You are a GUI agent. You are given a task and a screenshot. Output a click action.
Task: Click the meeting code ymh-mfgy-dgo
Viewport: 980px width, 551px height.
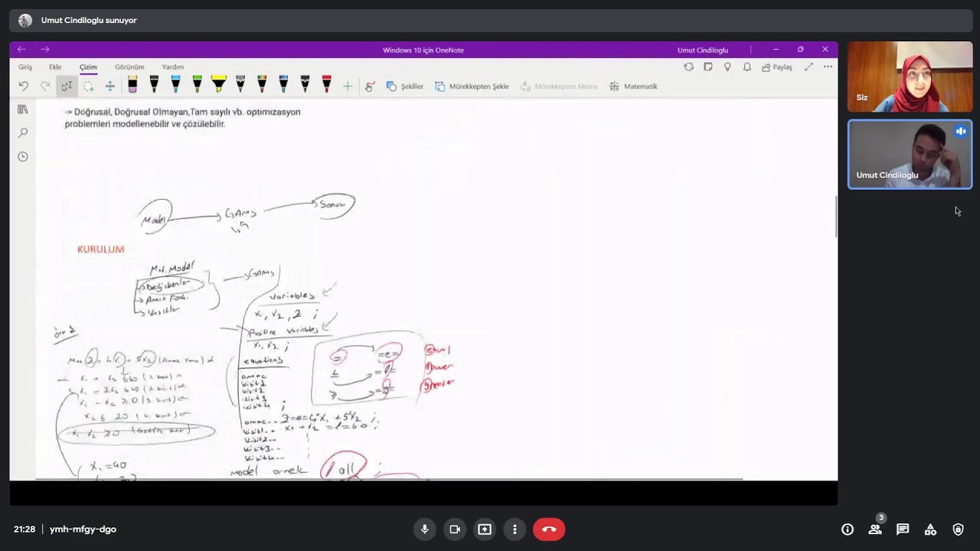point(83,529)
